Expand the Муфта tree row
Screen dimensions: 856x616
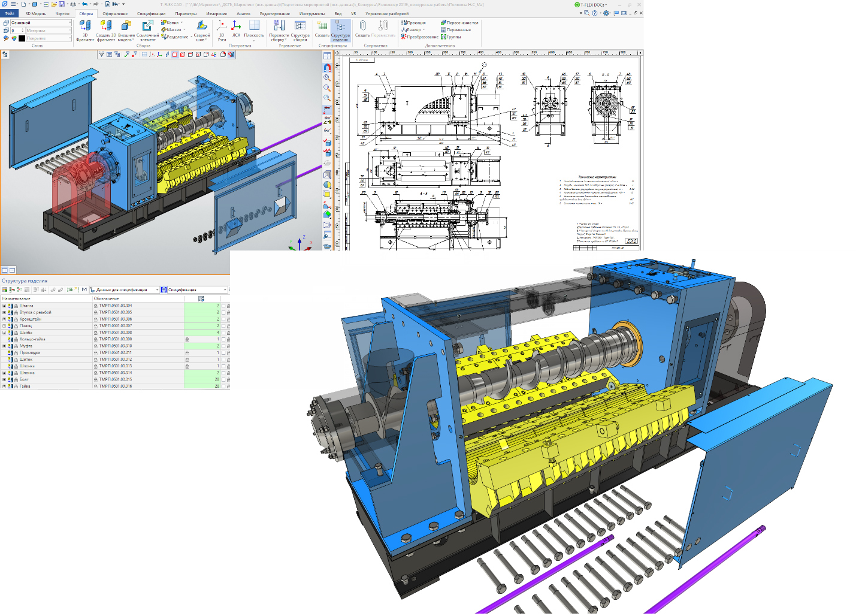tap(4, 346)
